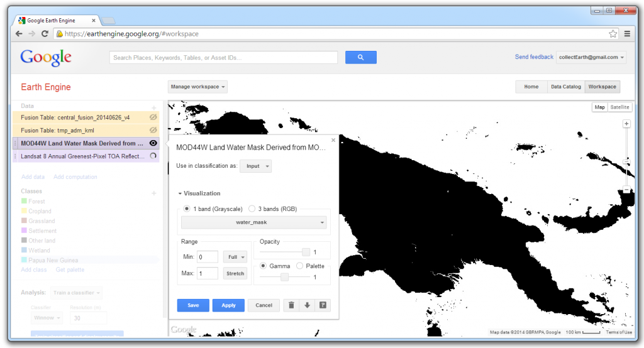Select 1 band (Grayscale) radio button
Image resolution: width=644 pixels, height=348 pixels.
[186, 209]
